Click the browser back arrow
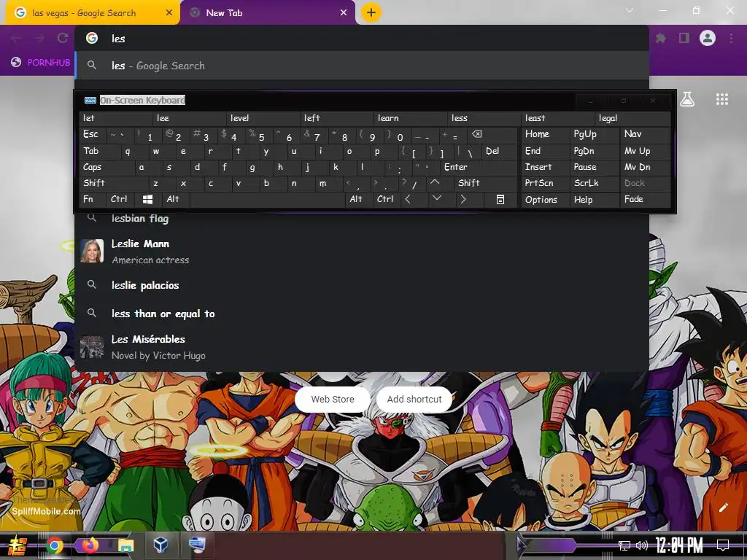 pos(16,38)
